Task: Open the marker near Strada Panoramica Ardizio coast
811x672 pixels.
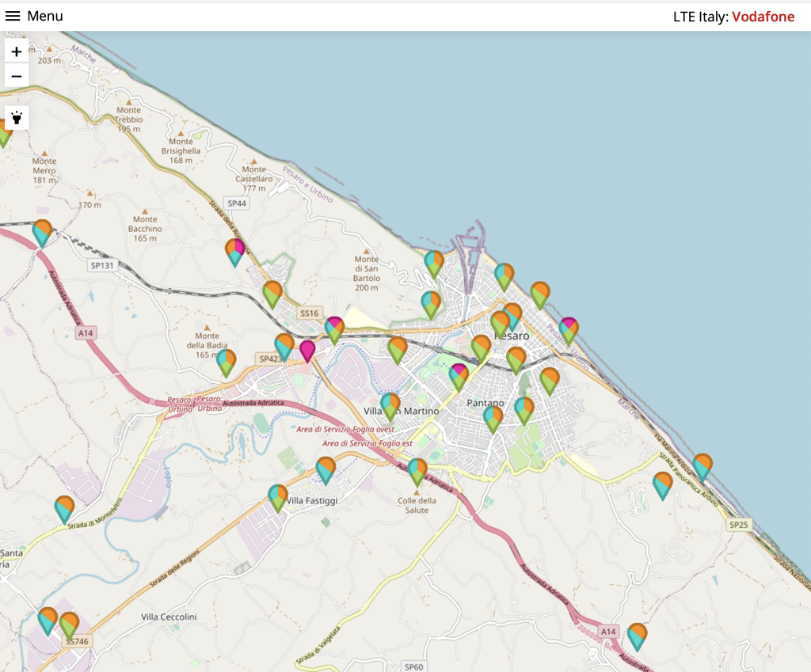Action: (x=702, y=466)
